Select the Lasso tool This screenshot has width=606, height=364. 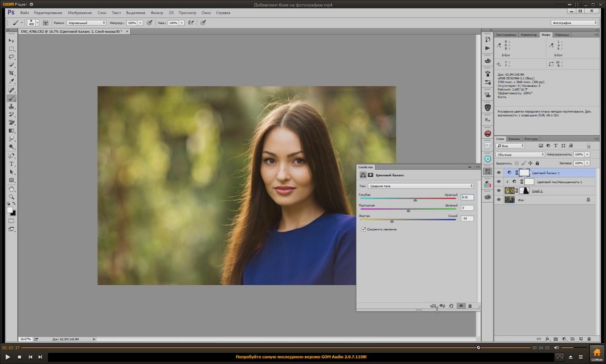pos(11,57)
